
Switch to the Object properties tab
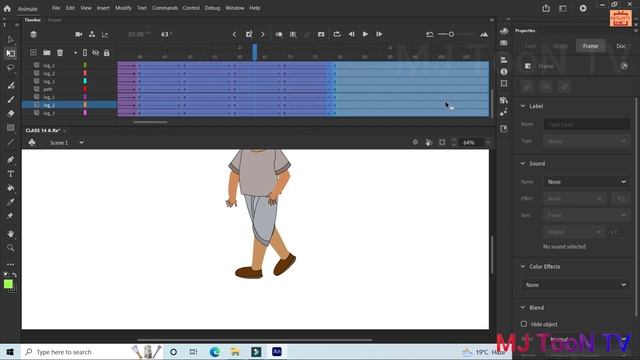click(x=560, y=46)
